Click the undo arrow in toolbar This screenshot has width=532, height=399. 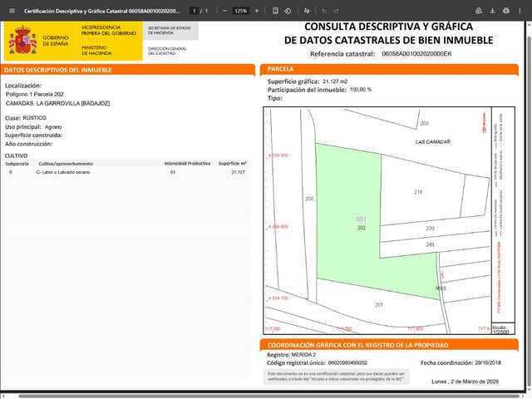tap(323, 11)
